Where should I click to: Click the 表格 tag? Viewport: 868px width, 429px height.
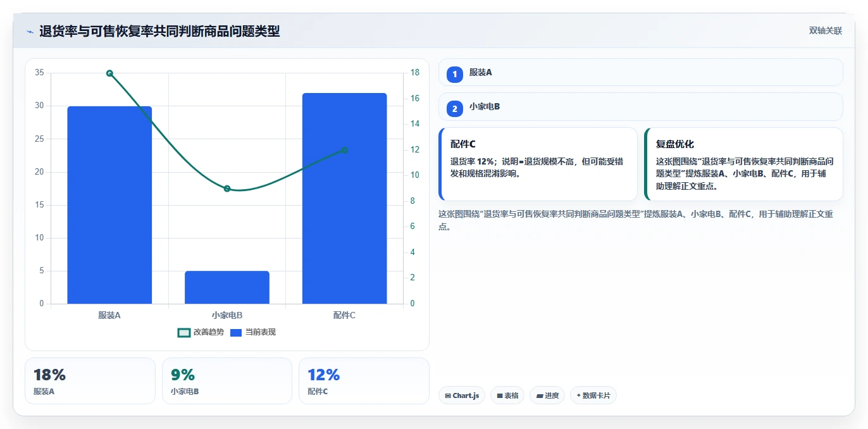click(507, 395)
